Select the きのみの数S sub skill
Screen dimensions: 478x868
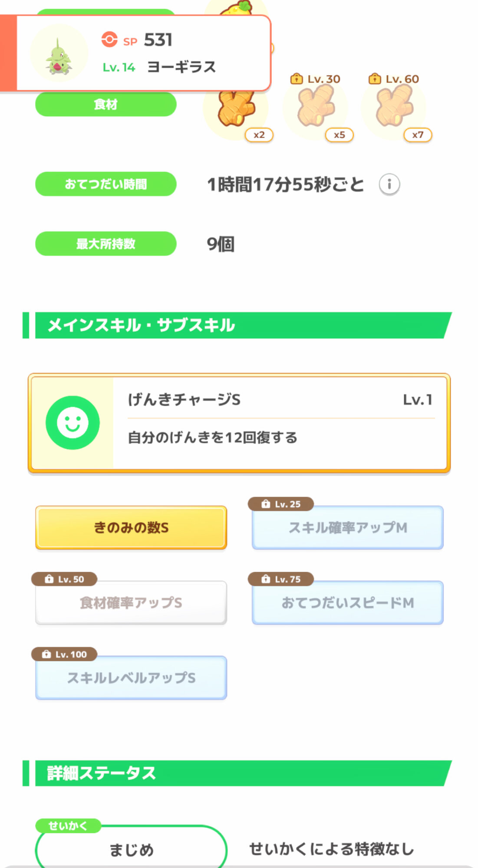click(x=131, y=528)
